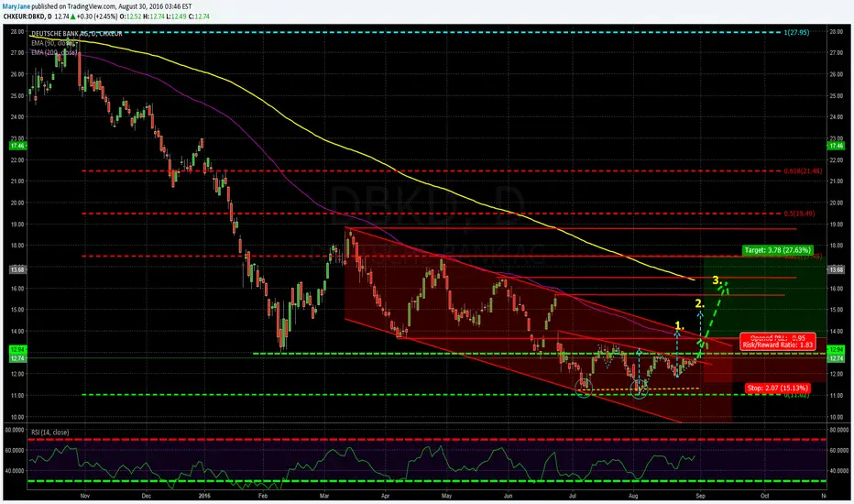The width and height of the screenshot is (854, 504).
Task: Click the O:12.52 open value
Action: click(132, 16)
